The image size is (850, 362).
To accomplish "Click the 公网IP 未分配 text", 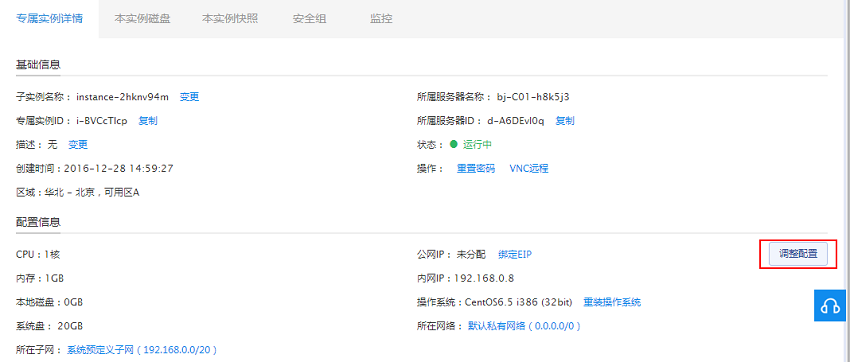I will coord(451,254).
